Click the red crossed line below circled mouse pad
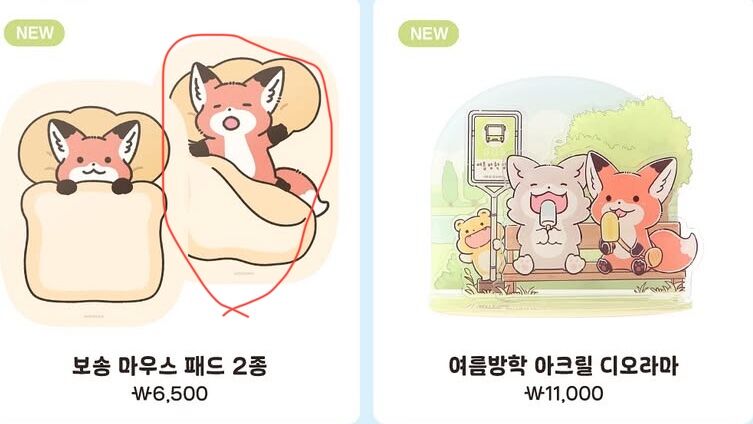 pyautogui.click(x=235, y=312)
